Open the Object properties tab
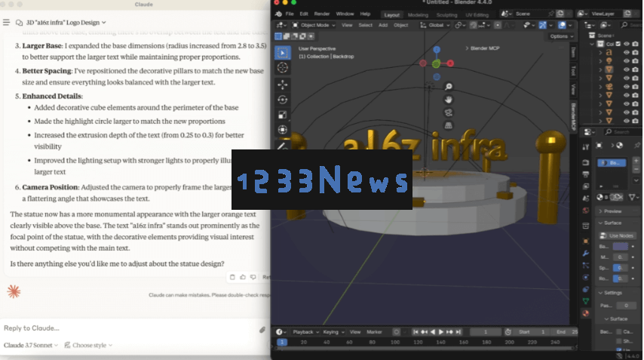This screenshot has width=644, height=360. (x=586, y=242)
